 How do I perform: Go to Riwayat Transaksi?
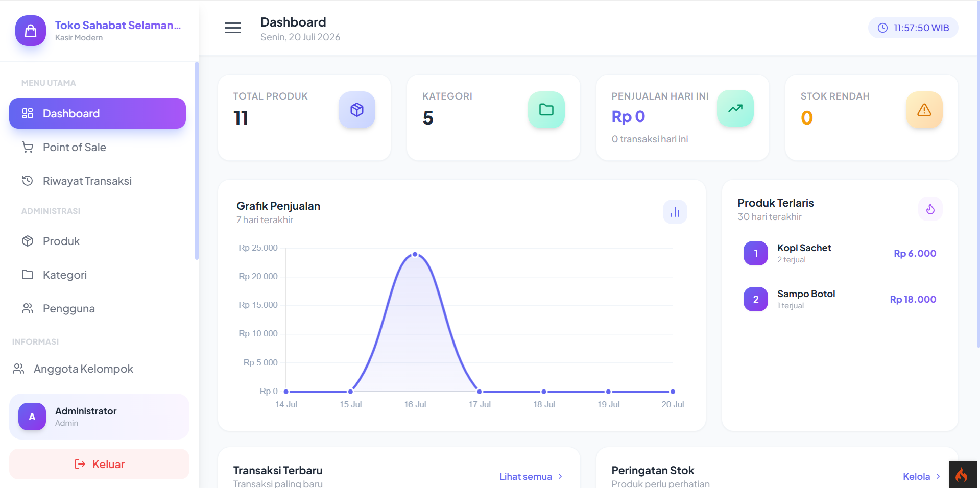(x=98, y=181)
